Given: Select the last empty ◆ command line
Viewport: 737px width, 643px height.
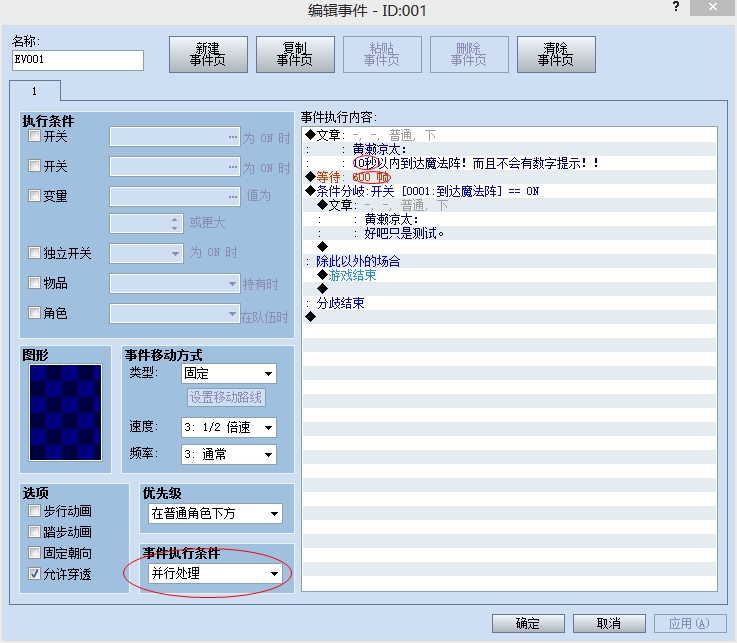Looking at the screenshot, I should tap(510, 317).
